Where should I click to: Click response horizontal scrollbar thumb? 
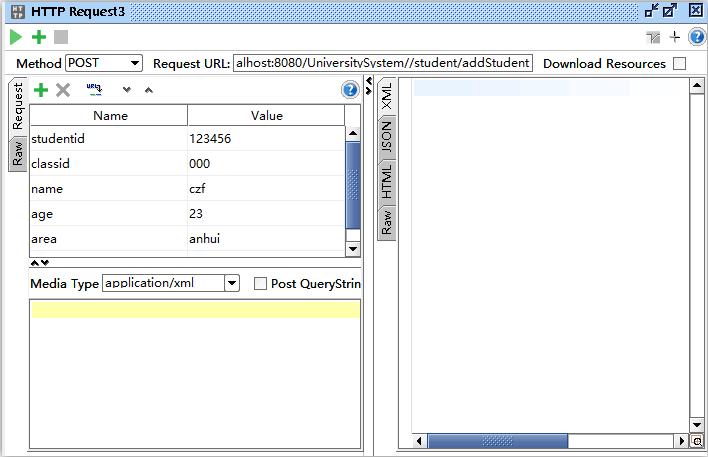[498, 441]
